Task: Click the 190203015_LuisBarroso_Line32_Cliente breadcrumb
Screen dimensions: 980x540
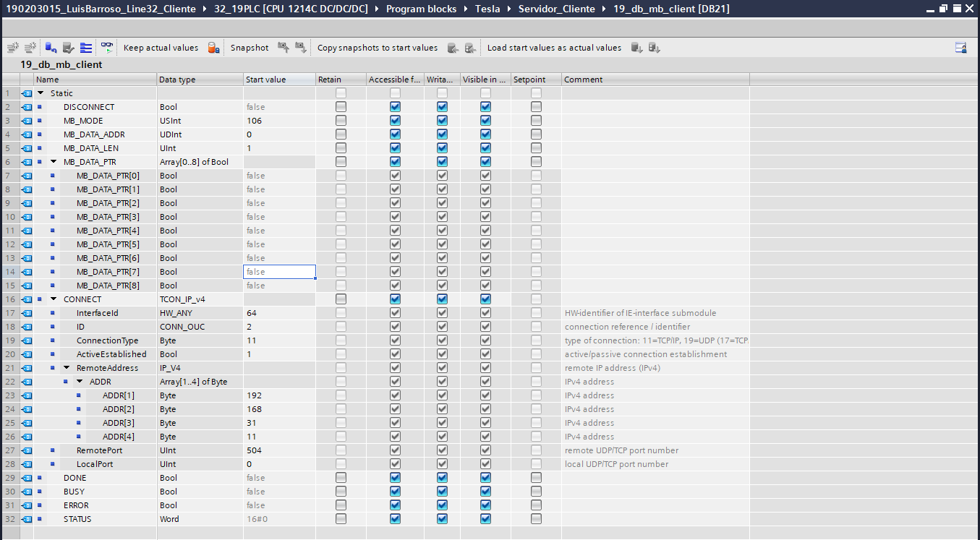Action: [101, 9]
